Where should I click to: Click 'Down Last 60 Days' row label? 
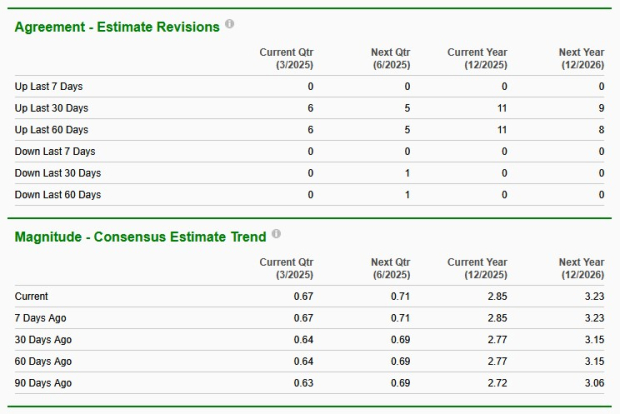point(58,195)
